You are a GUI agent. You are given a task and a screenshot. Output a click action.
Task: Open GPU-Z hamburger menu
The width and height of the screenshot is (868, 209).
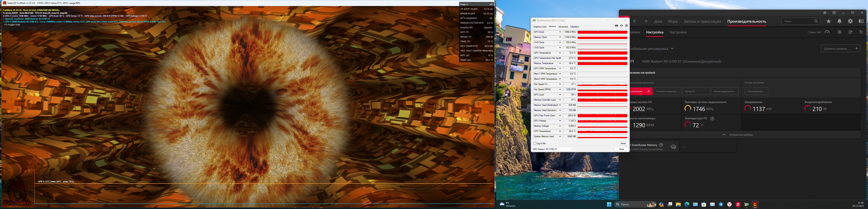pyautogui.click(x=626, y=26)
